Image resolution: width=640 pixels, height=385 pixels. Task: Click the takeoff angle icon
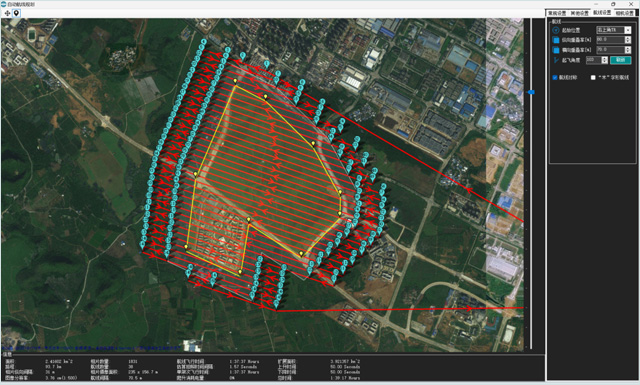[x=556, y=60]
